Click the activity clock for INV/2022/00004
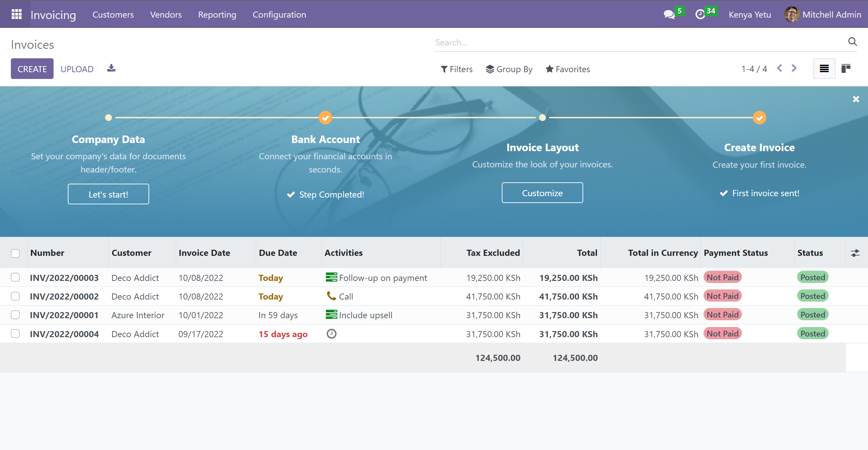Viewport: 868px width, 450px height. click(x=331, y=334)
